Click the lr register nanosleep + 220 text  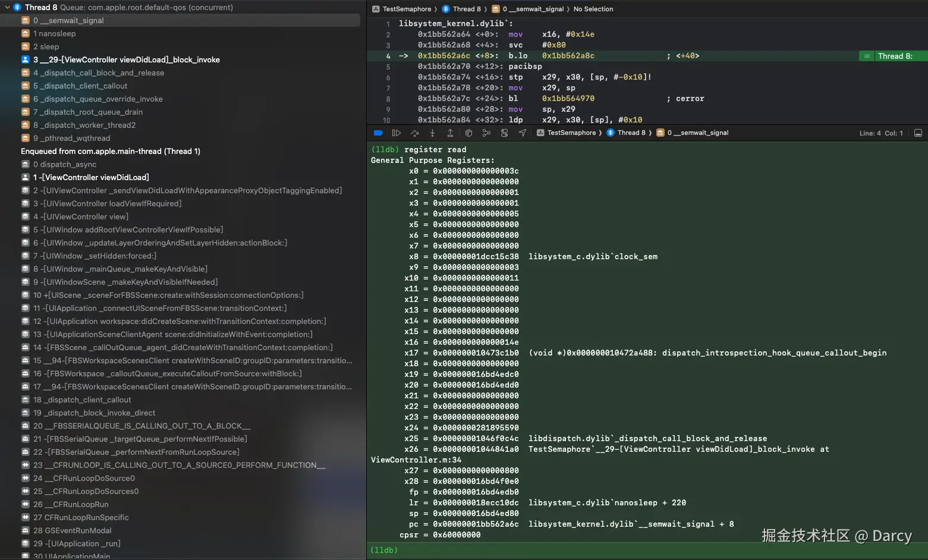click(607, 503)
